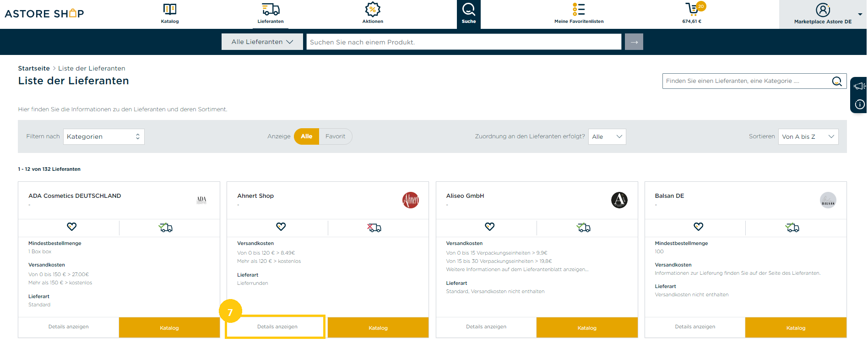Expand the Alle Lieferanten dropdown

[262, 42]
